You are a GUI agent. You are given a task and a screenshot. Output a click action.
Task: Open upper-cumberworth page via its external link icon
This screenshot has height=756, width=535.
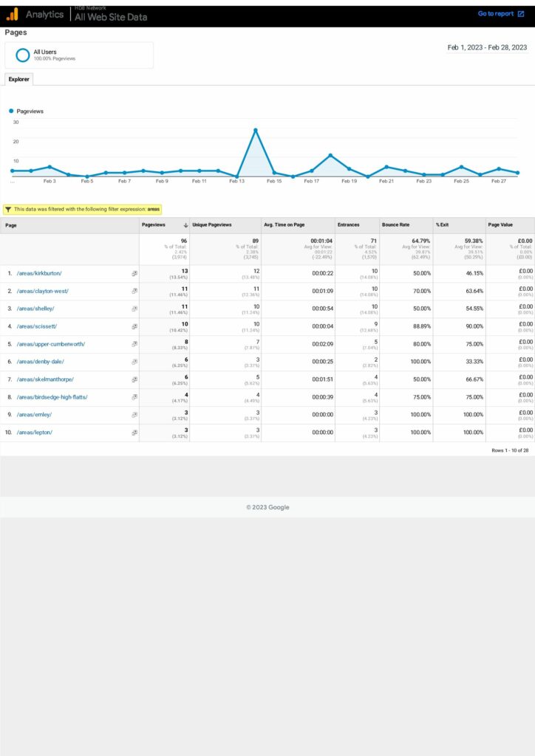(x=134, y=344)
